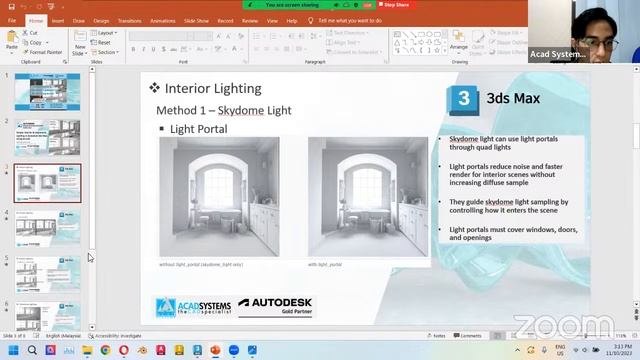Decrease font size with smaller A
The width and height of the screenshot is (640, 360).
click(x=229, y=36)
